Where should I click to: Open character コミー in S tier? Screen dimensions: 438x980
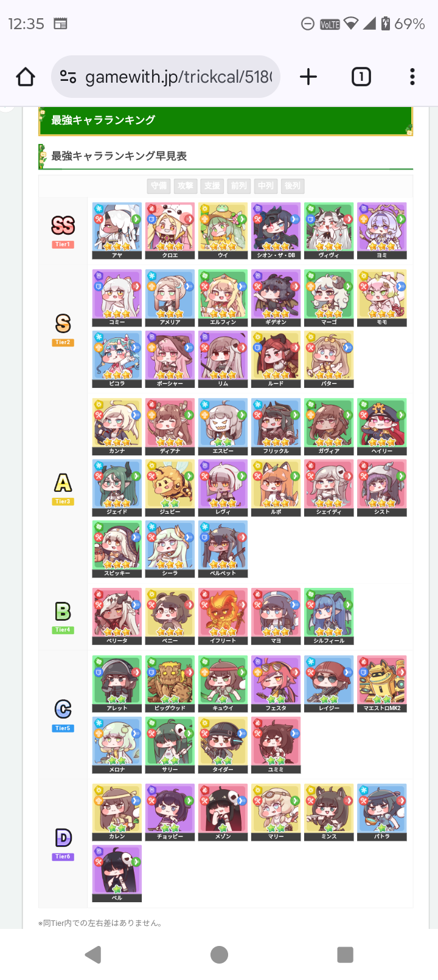pyautogui.click(x=117, y=298)
